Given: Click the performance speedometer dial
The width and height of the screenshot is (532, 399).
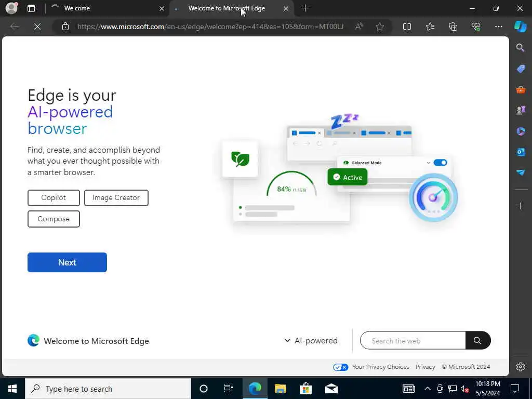Looking at the screenshot, I should tap(433, 197).
